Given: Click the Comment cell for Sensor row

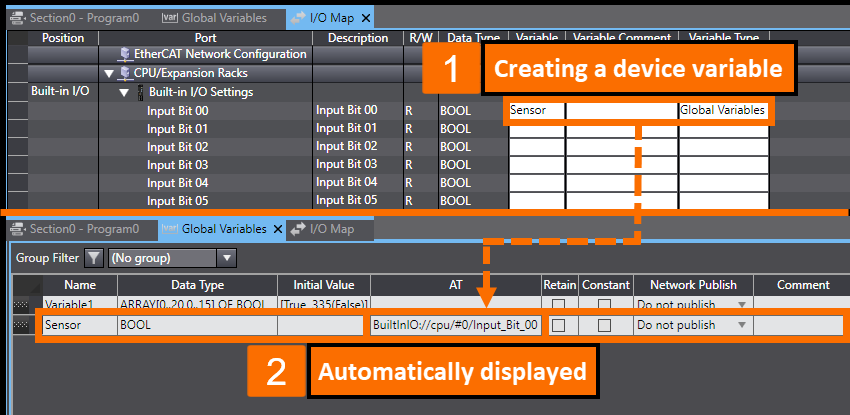Looking at the screenshot, I should click(x=798, y=325).
